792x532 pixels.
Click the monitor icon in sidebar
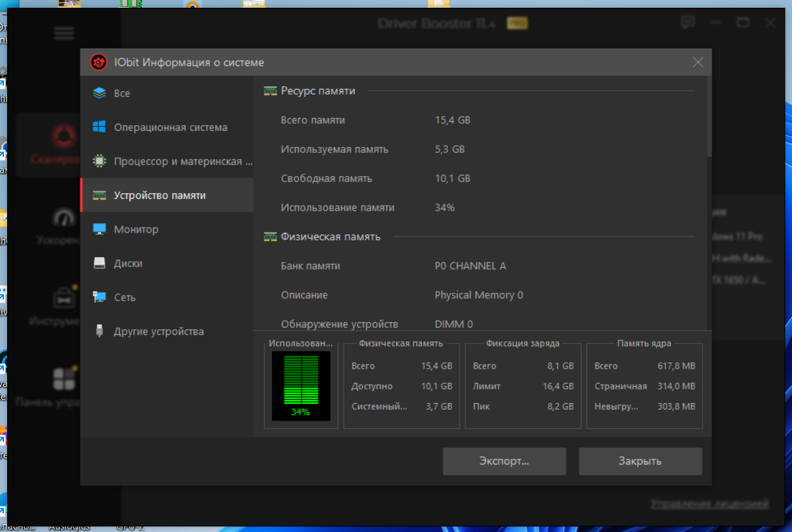[x=99, y=229]
